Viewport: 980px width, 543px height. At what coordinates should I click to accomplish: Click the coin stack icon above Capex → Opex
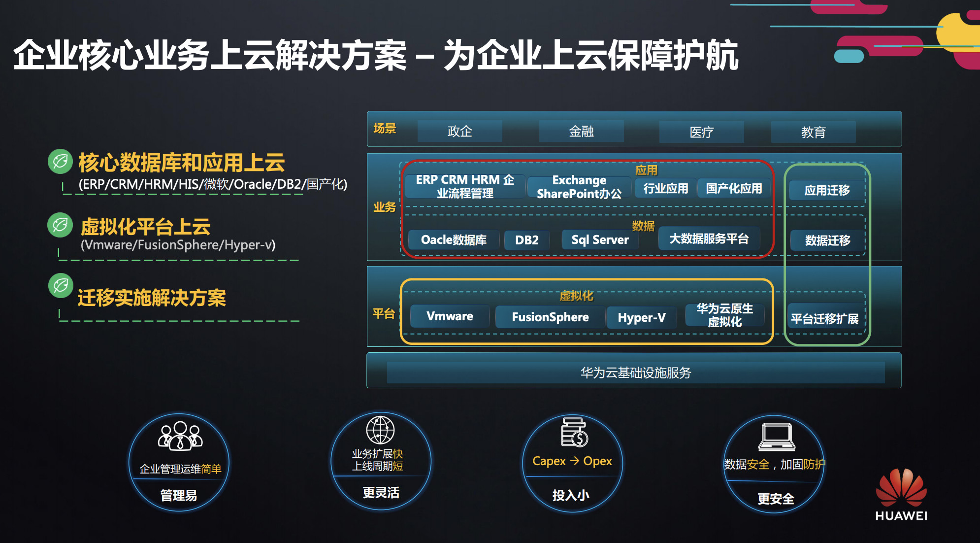574,432
